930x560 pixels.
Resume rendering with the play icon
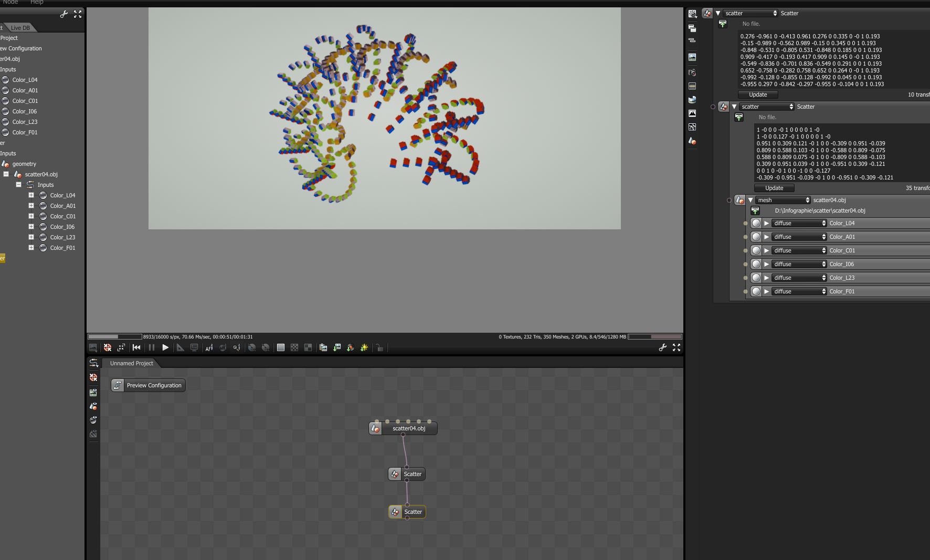point(165,347)
